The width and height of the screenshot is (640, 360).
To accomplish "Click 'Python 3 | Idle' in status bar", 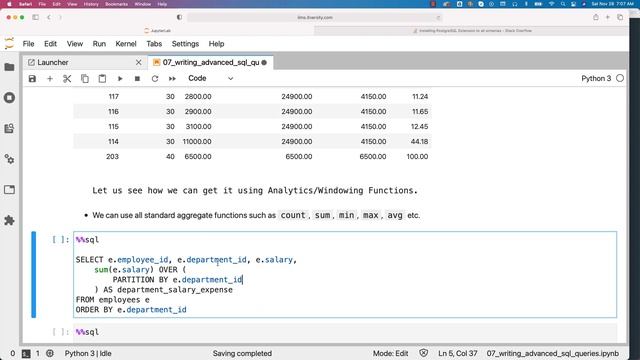I will (x=88, y=353).
